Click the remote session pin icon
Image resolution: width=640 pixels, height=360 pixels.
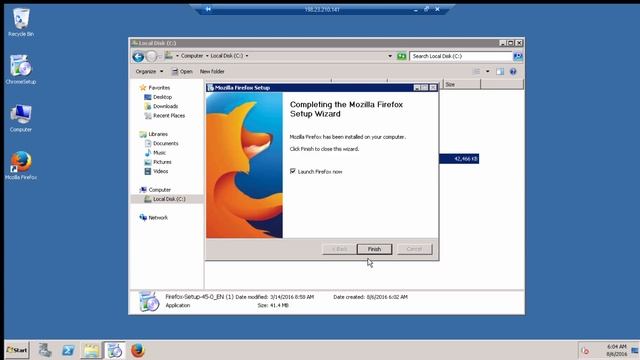(208, 9)
